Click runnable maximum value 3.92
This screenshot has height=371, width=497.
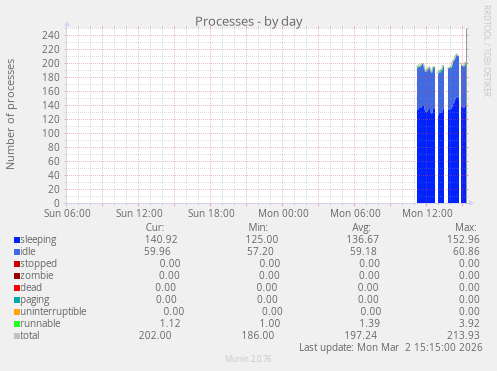tap(469, 323)
